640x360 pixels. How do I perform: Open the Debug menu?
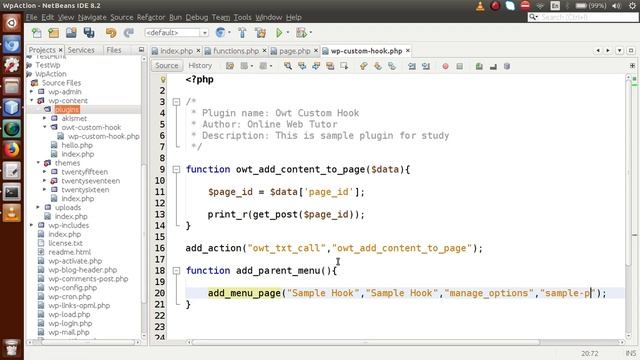pos(197,17)
